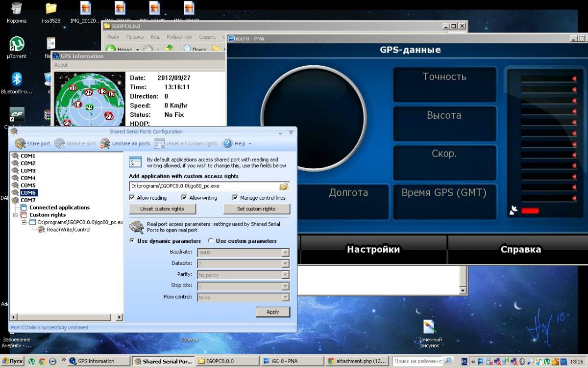This screenshot has height=368, width=588.
Task: Collapse the igo80_pc.exe tree entry
Action: pos(24,222)
